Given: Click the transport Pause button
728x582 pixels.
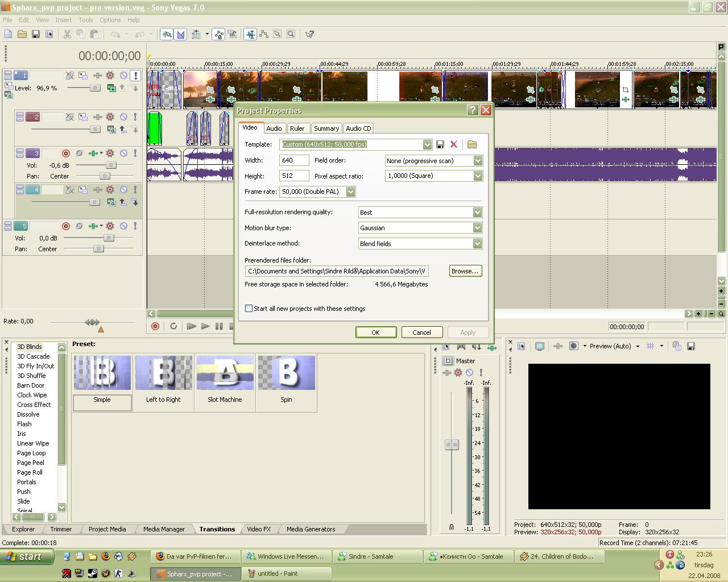Looking at the screenshot, I should click(x=219, y=326).
